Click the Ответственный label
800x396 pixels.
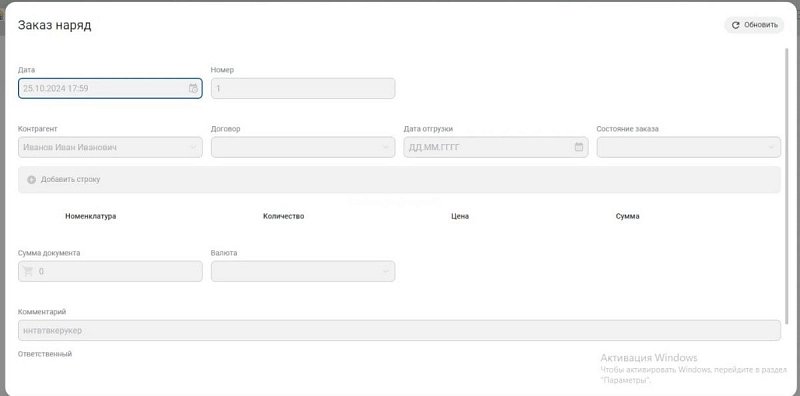(45, 354)
